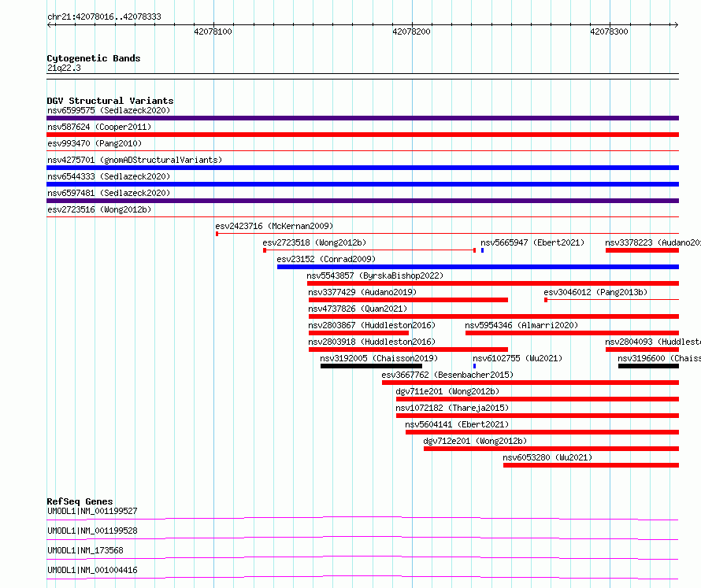The width and height of the screenshot is (701, 588).
Task: Click nsv1072182 (Thareja2015) label
Action: pos(452,408)
